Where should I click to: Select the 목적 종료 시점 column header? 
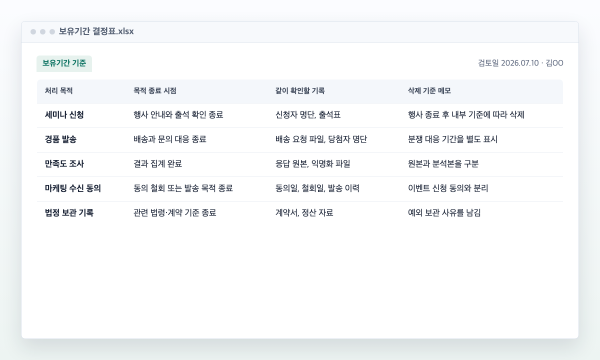[x=155, y=91]
